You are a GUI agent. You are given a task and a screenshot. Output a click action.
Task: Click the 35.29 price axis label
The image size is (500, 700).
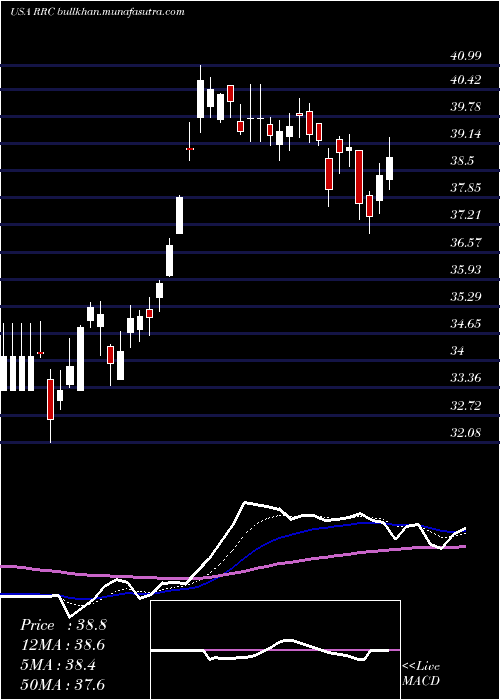pos(466,296)
